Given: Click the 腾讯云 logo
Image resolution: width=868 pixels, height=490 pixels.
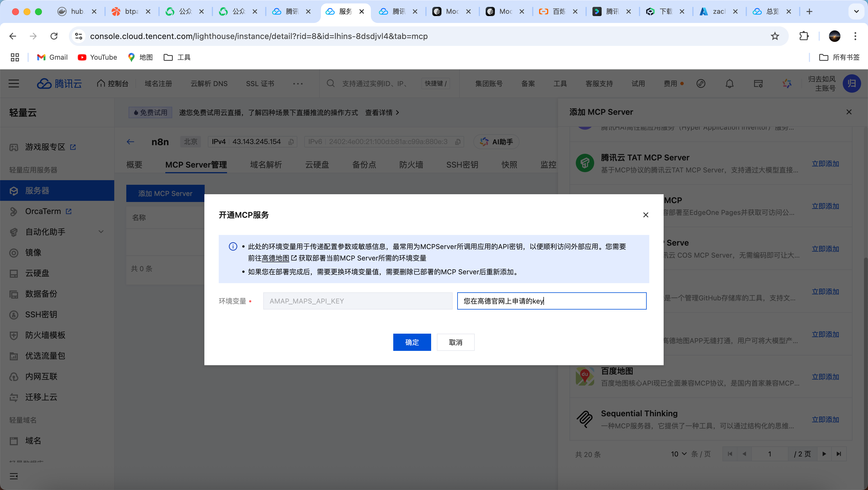Looking at the screenshot, I should (59, 83).
